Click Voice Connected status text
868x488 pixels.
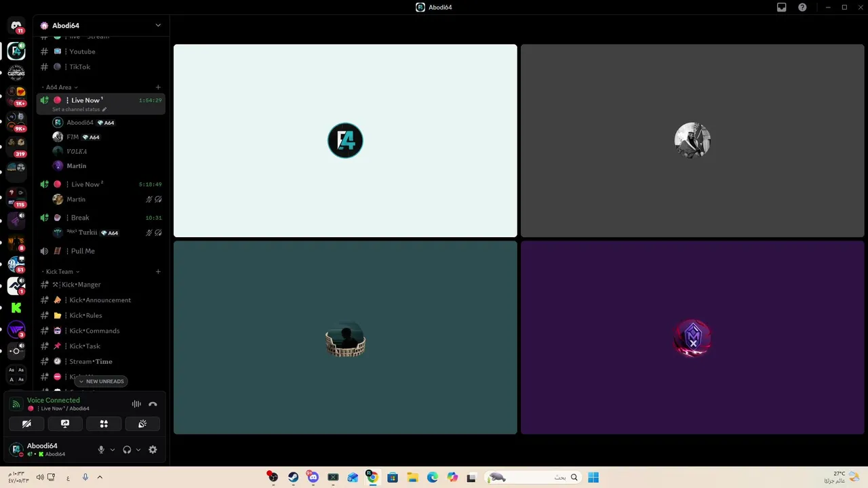pos(54,400)
